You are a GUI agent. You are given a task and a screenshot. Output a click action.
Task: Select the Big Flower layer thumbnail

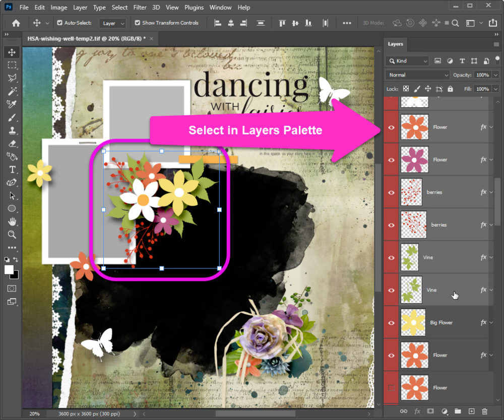(x=414, y=323)
